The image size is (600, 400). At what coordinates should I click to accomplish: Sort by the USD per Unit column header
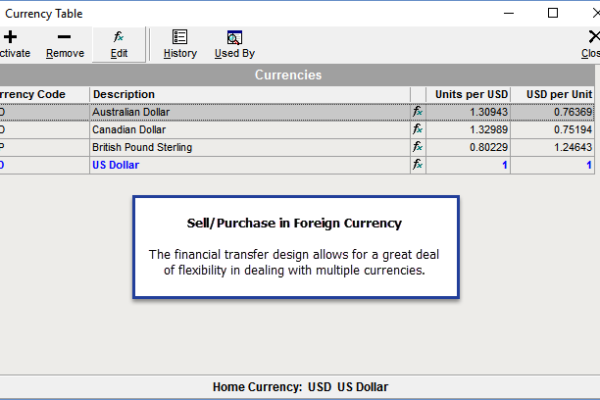[553, 94]
